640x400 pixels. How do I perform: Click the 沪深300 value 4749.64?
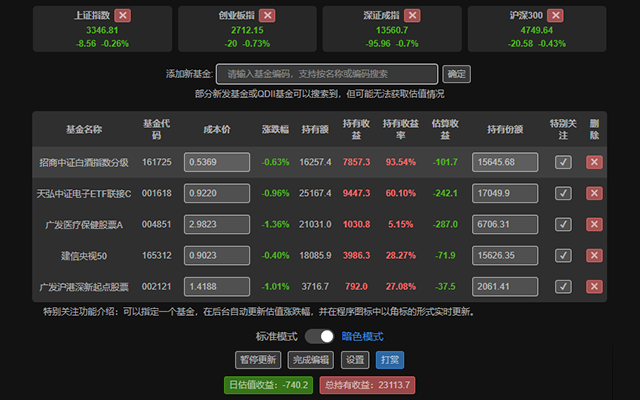[537, 30]
